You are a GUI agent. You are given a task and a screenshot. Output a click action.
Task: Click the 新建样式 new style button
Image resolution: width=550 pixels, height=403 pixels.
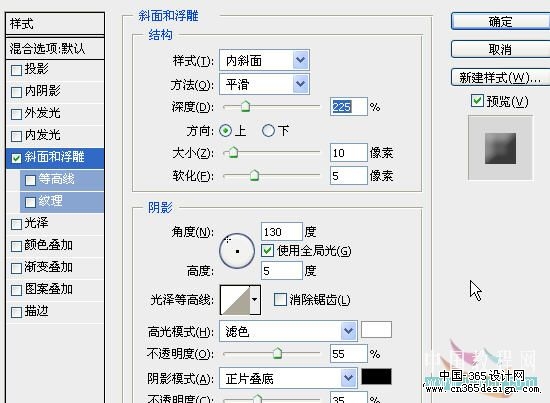tap(500, 78)
